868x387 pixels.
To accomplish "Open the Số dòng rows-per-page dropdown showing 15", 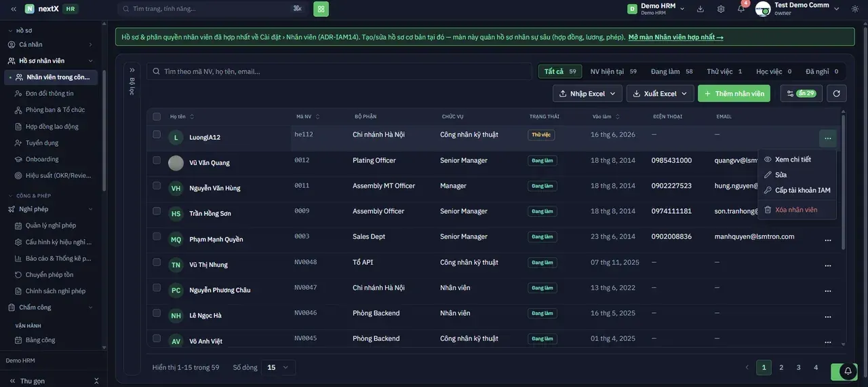I will 278,367.
